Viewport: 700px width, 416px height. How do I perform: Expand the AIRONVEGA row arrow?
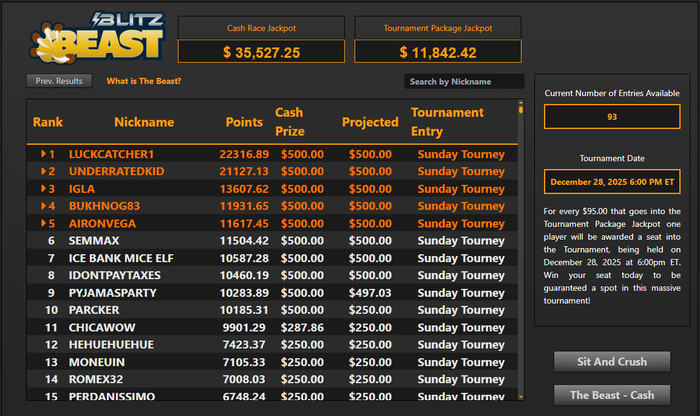point(43,224)
